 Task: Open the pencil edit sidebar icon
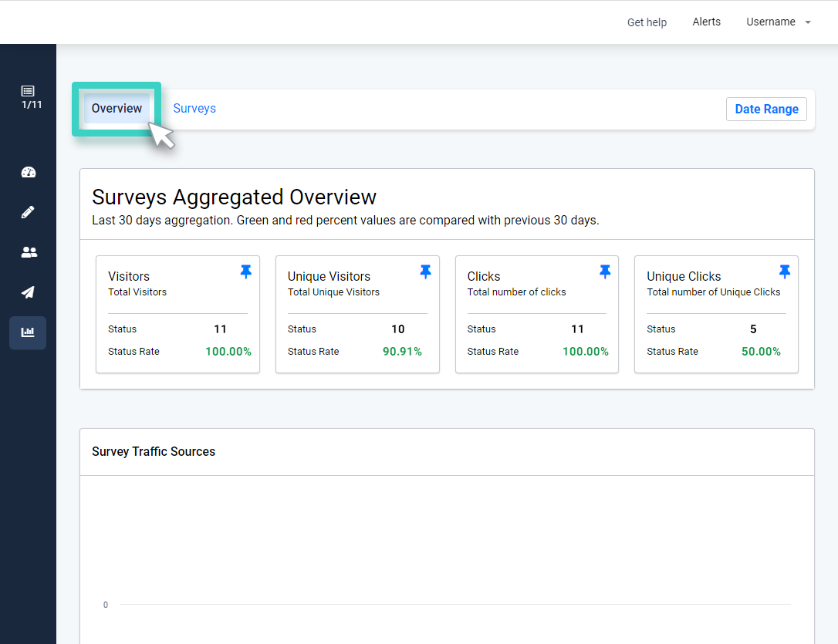[28, 212]
